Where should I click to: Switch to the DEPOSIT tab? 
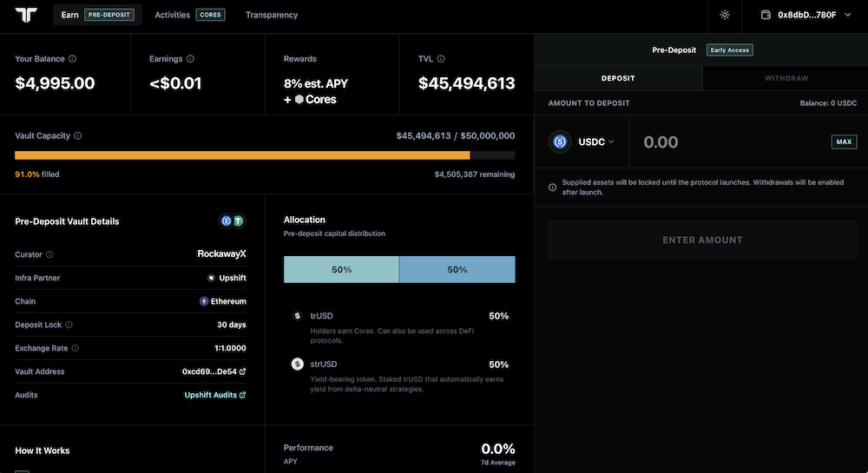[x=618, y=78]
